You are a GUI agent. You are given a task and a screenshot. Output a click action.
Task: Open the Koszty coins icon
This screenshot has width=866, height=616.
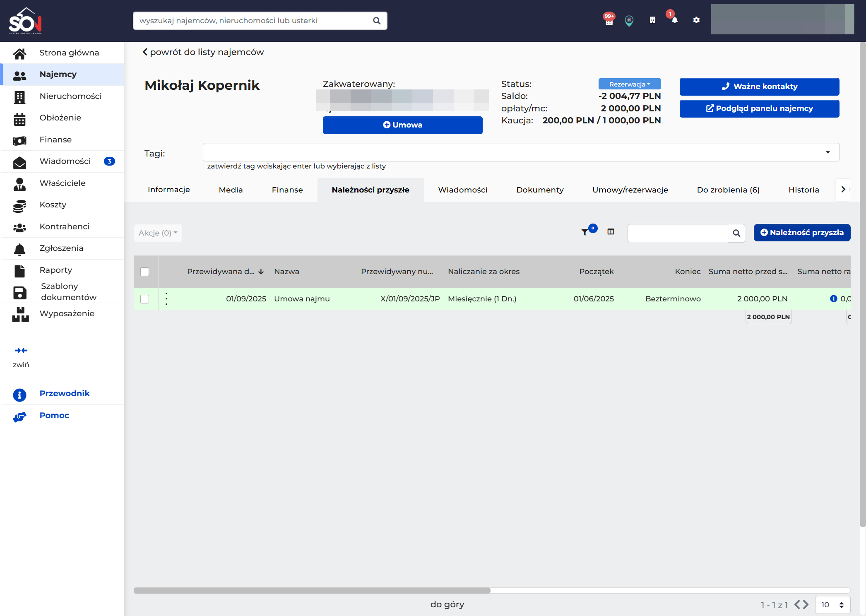coord(19,205)
